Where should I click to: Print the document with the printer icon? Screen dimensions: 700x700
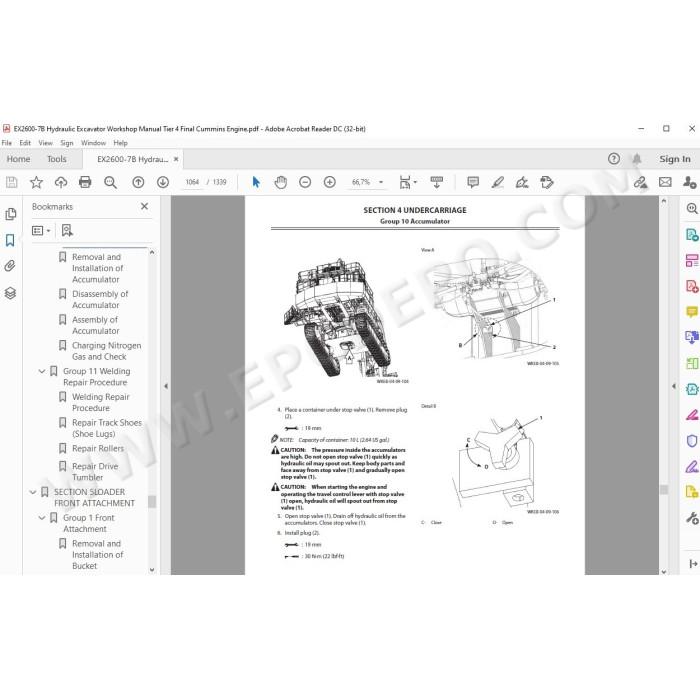[85, 182]
